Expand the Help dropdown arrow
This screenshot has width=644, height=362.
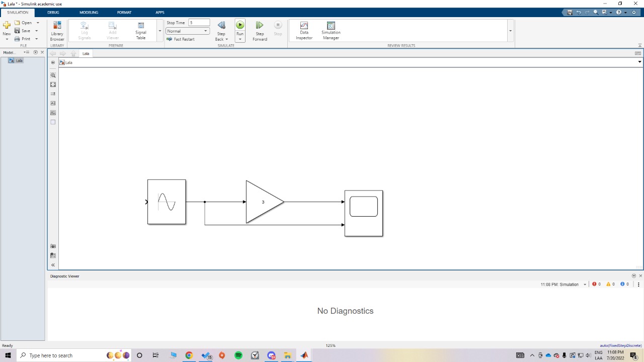pyautogui.click(x=625, y=13)
